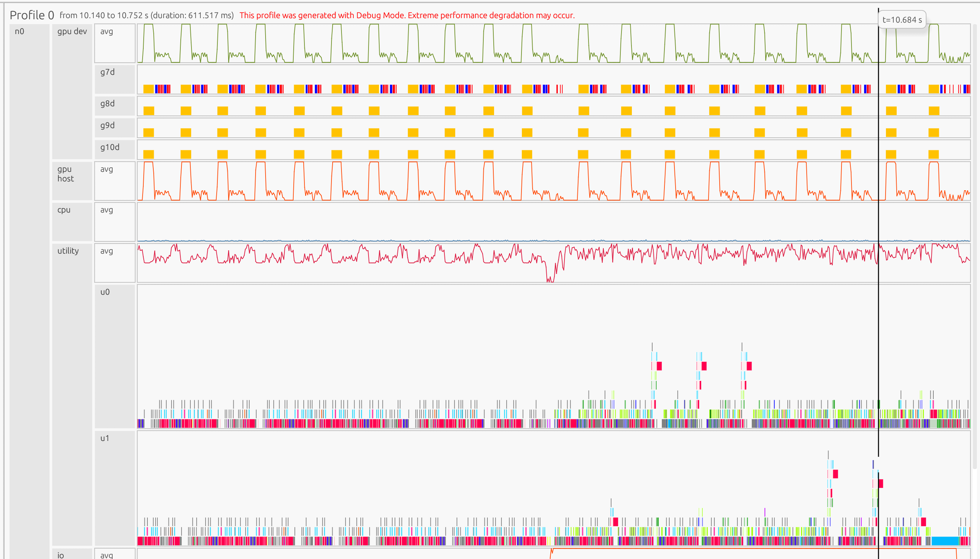This screenshot has height=559, width=980.
Task: Click the gpu host group label
Action: (66, 174)
